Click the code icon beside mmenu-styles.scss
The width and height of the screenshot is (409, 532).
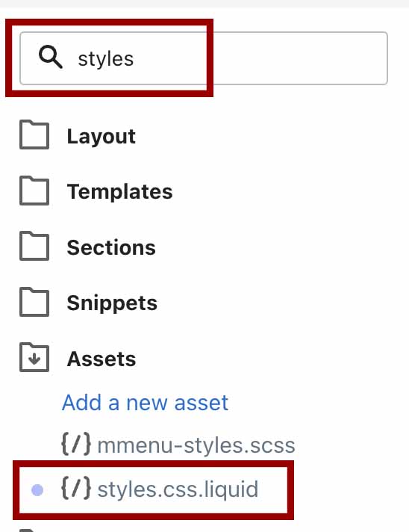[76, 444]
